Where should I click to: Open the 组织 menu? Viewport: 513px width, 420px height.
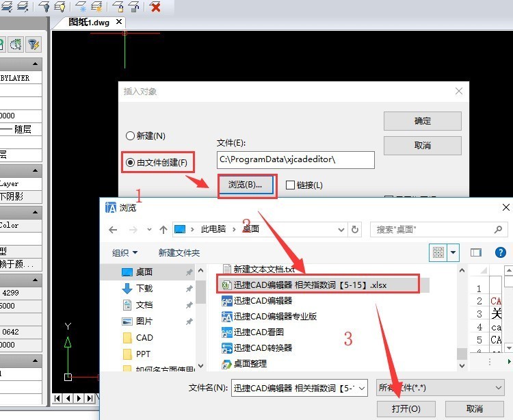[124, 253]
